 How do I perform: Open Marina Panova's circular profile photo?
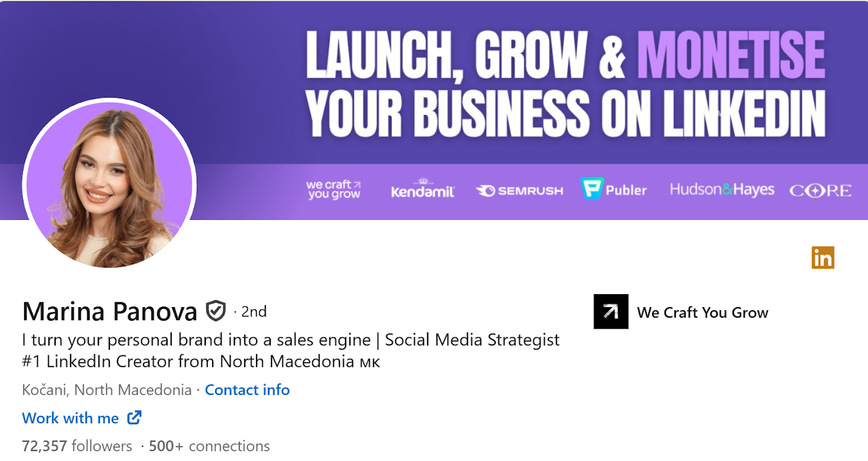109,185
